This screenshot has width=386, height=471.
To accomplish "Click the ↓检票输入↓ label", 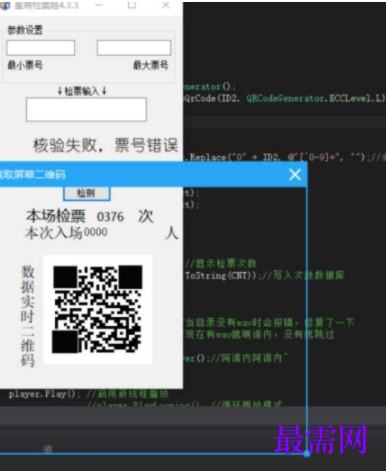I will 82,91.
